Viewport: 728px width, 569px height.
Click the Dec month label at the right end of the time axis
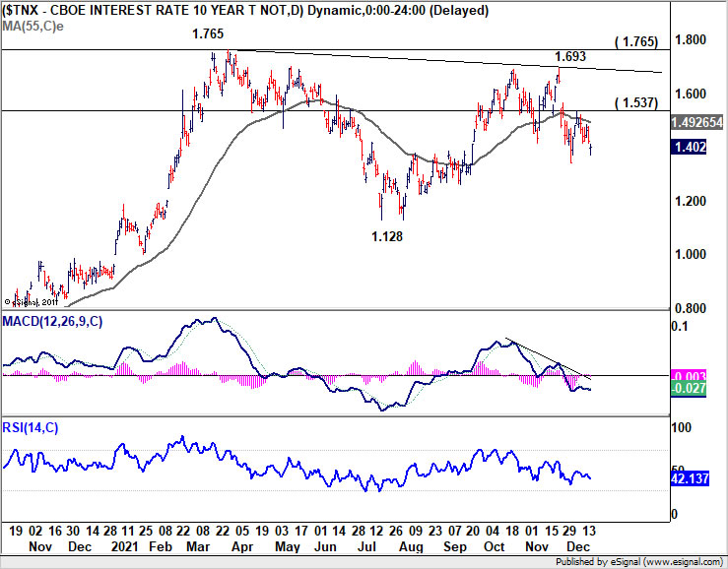(578, 546)
